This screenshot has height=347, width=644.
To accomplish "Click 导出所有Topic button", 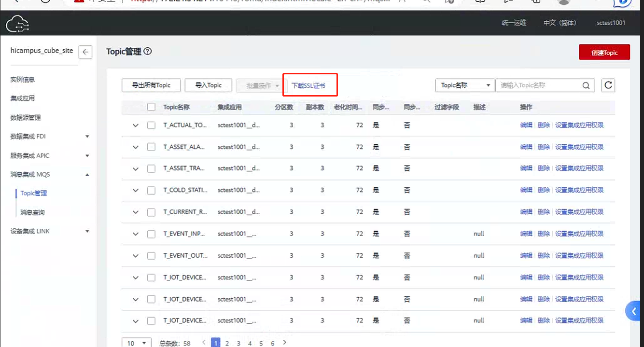I will click(x=151, y=85).
